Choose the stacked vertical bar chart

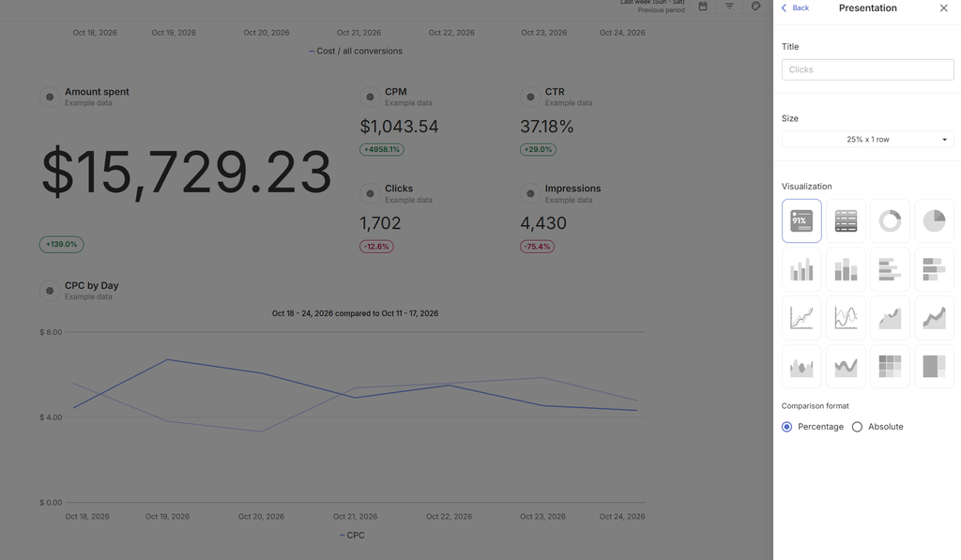(846, 269)
